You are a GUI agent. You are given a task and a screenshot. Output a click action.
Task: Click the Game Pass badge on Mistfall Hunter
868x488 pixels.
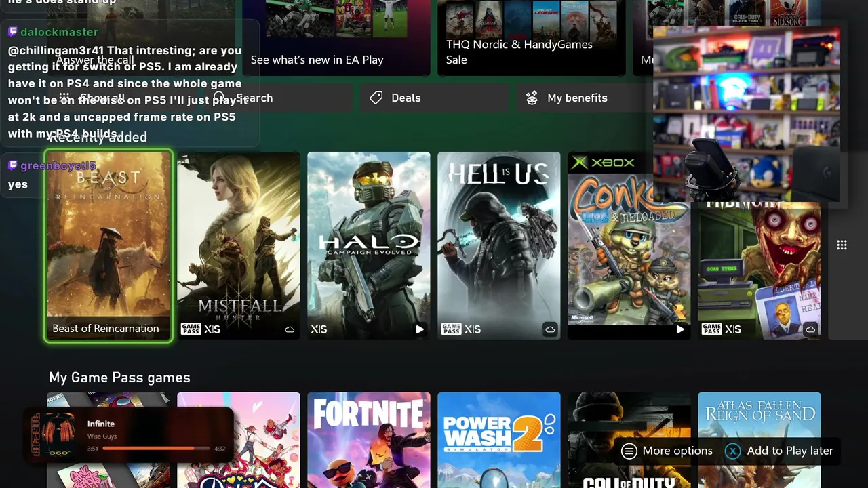[191, 329]
